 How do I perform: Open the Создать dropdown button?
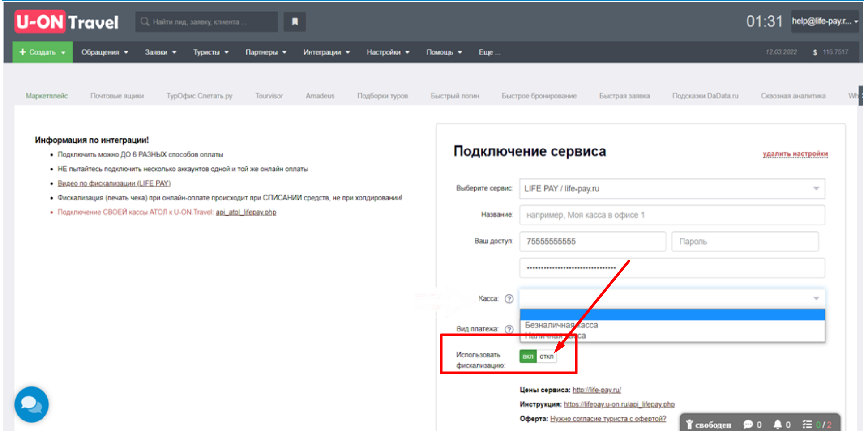(43, 52)
